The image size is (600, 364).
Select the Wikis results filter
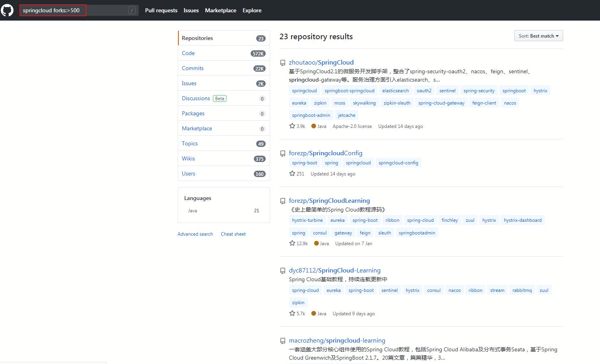[224, 158]
